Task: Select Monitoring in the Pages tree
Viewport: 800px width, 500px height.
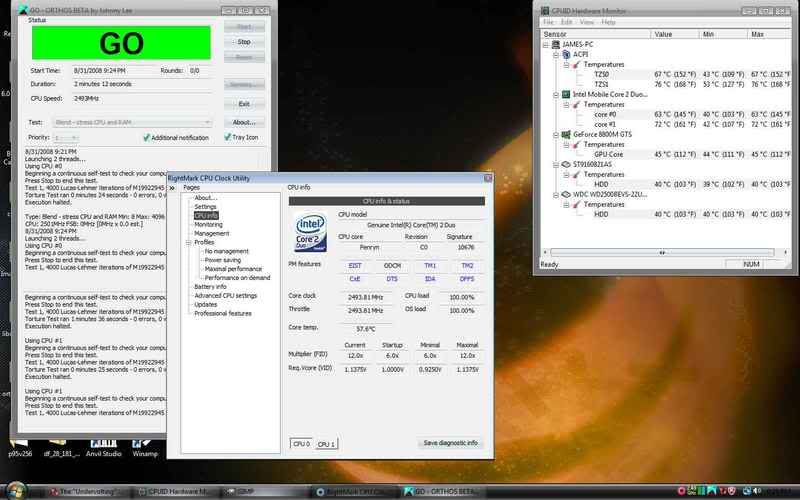Action: tap(208, 225)
